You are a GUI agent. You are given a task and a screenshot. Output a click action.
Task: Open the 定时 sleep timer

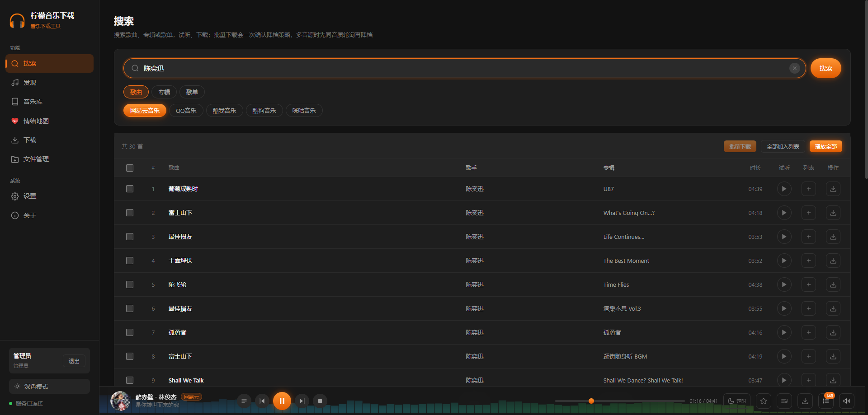pyautogui.click(x=737, y=401)
